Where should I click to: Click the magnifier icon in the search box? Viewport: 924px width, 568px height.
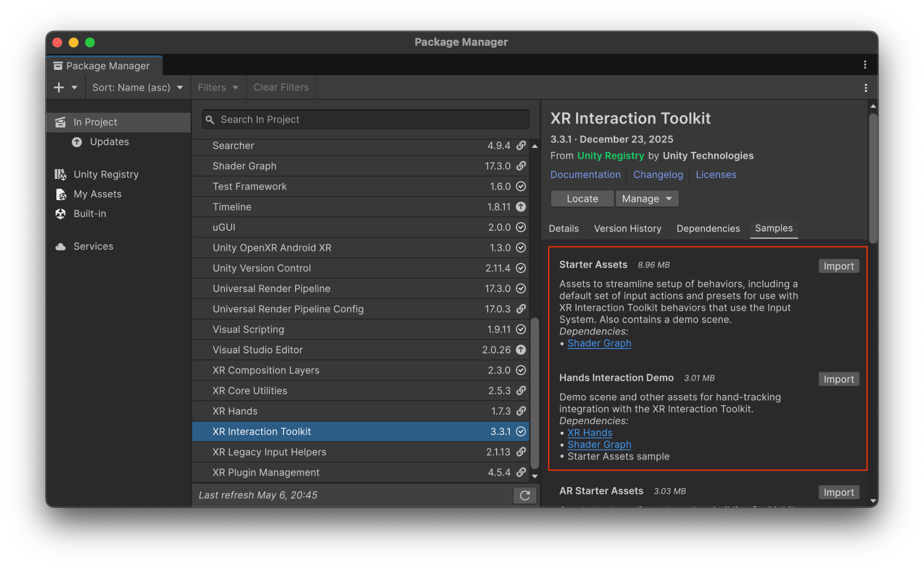210,120
